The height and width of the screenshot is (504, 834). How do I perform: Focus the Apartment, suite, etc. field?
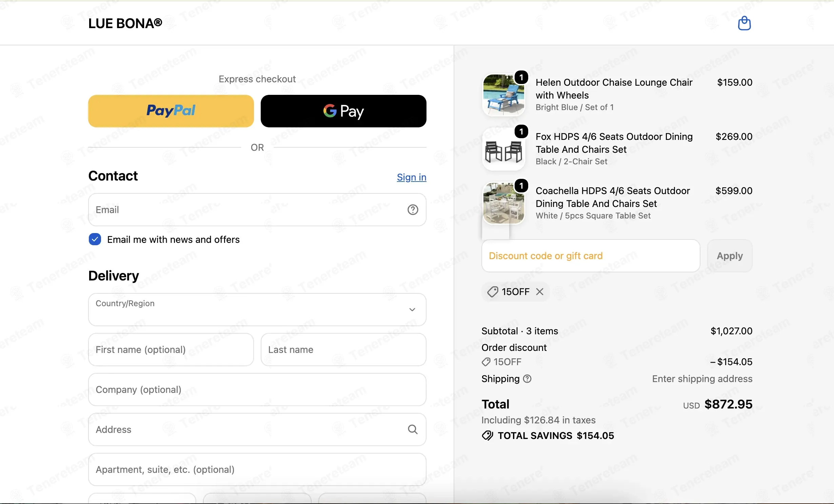[x=257, y=469]
